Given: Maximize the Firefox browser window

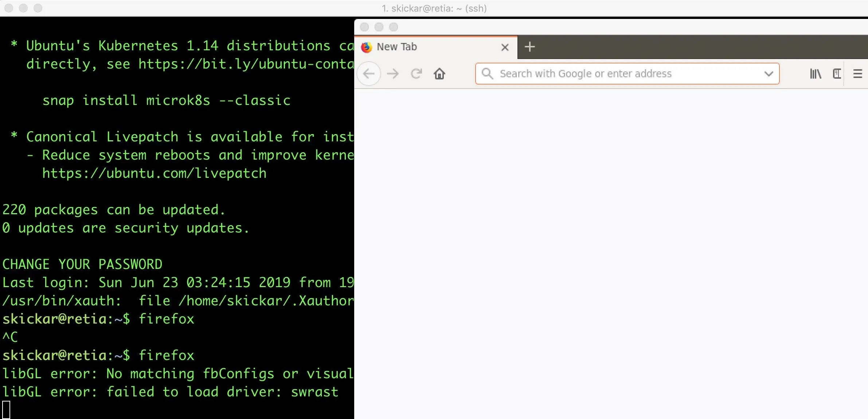Looking at the screenshot, I should (394, 27).
